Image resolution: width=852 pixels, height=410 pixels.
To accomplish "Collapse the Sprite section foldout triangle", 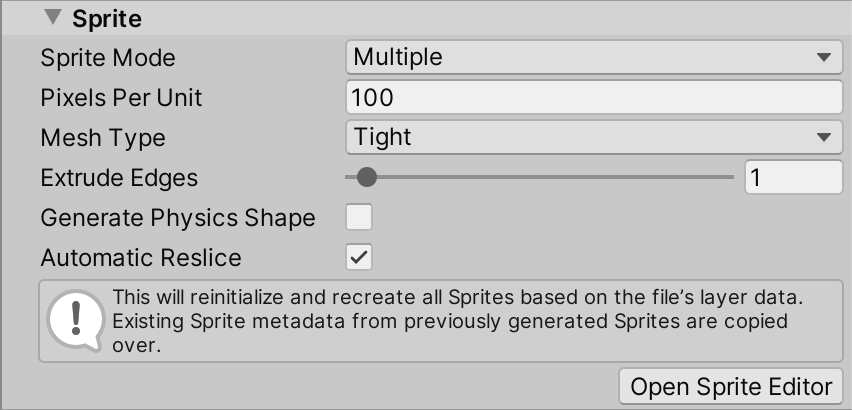I will [51, 18].
